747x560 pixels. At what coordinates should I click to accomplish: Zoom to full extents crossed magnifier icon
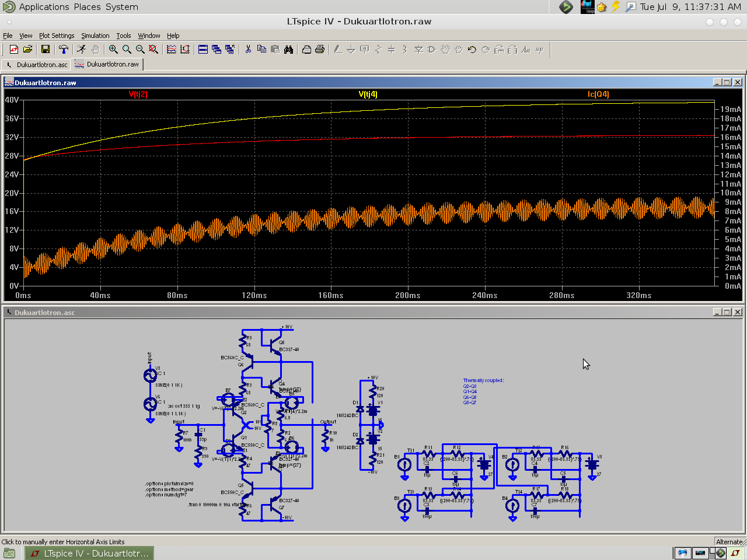pyautogui.click(x=153, y=50)
